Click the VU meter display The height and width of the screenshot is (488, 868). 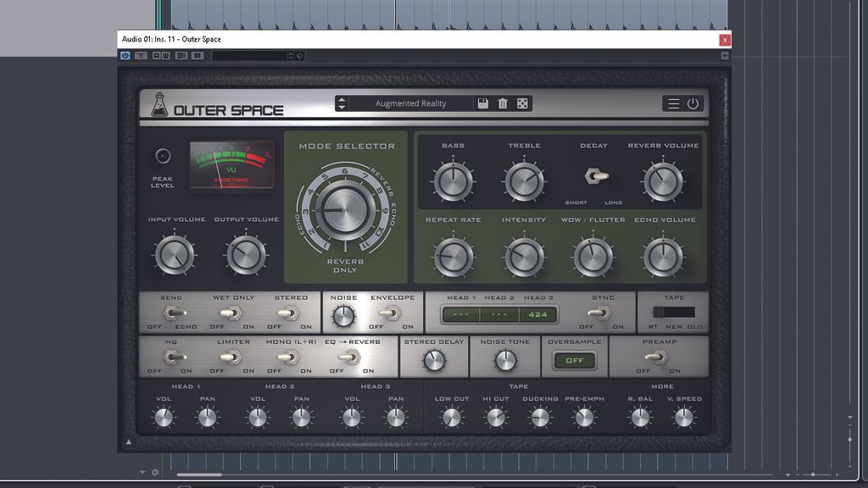pos(230,166)
